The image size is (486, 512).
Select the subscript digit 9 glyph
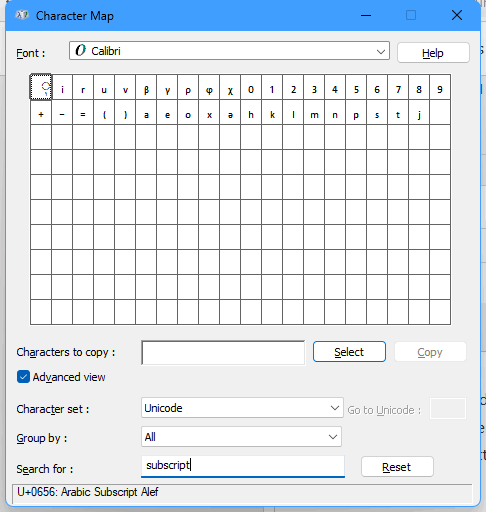[x=440, y=87]
